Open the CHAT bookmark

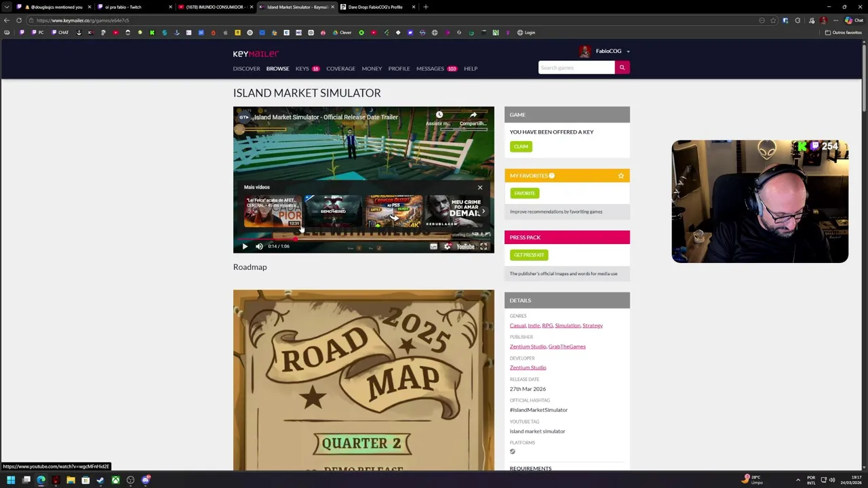(60, 33)
